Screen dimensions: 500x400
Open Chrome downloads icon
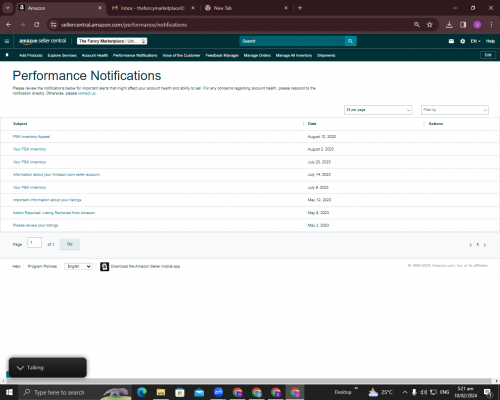[449, 25]
